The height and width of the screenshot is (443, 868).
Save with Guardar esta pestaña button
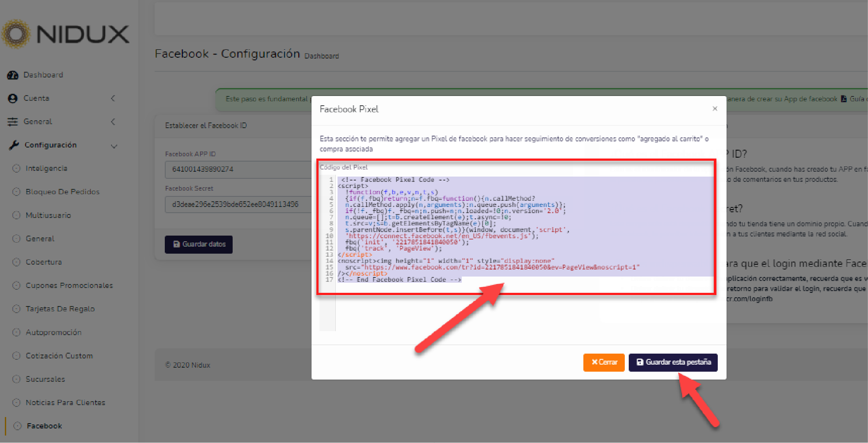click(x=673, y=362)
